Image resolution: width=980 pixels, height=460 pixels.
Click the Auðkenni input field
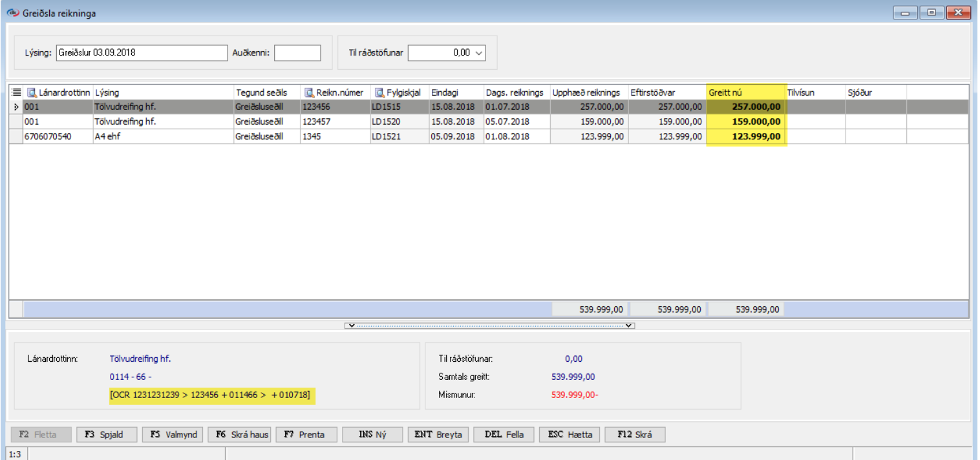[297, 53]
